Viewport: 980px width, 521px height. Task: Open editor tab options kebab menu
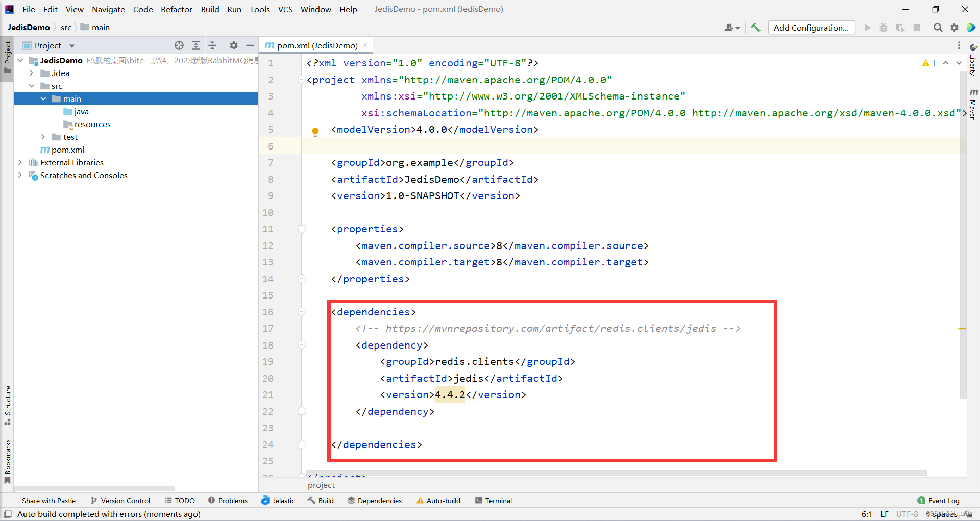click(x=959, y=45)
